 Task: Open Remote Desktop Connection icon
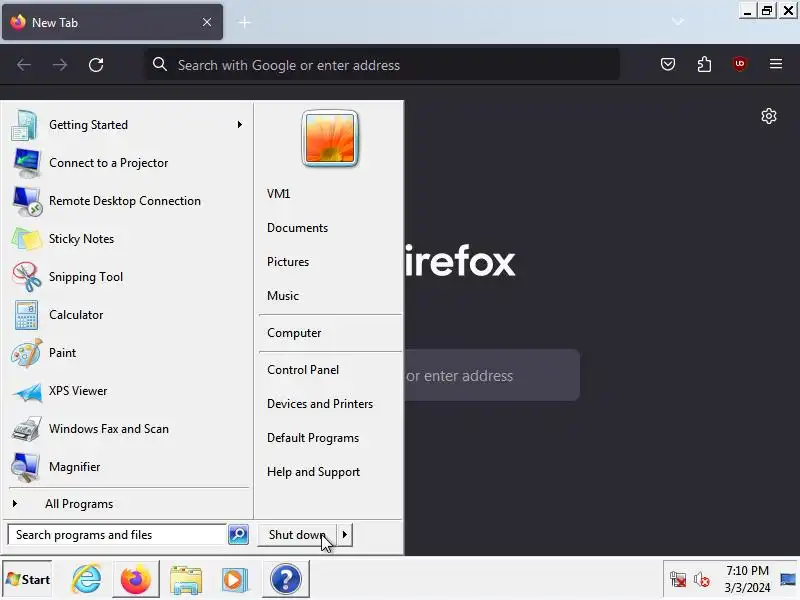[x=27, y=201]
